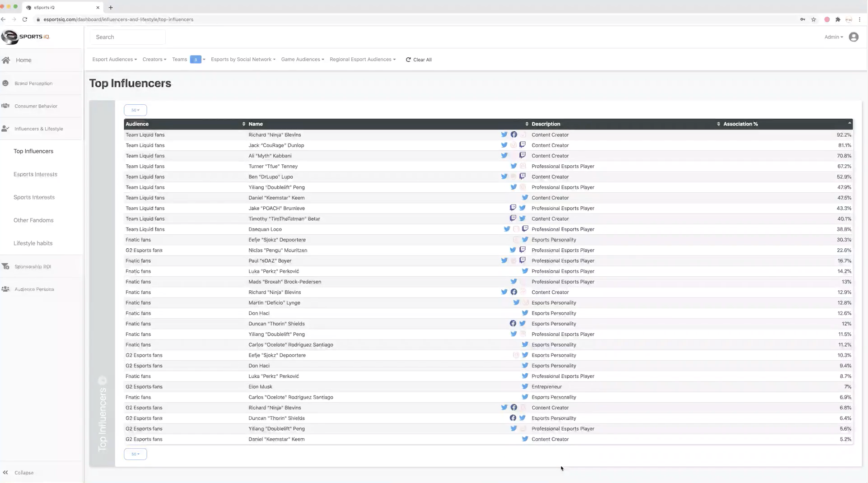Sort table by Name column

pos(388,124)
